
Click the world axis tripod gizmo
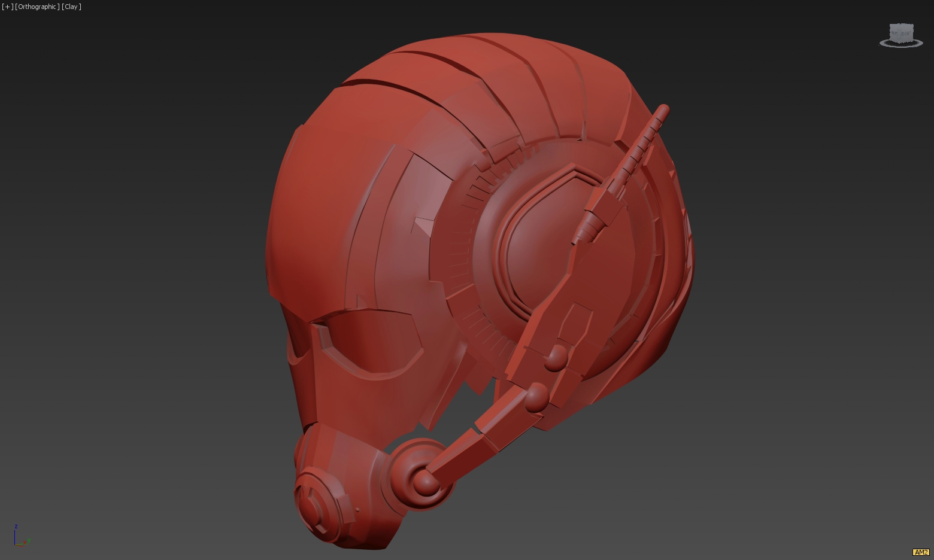click(x=21, y=536)
